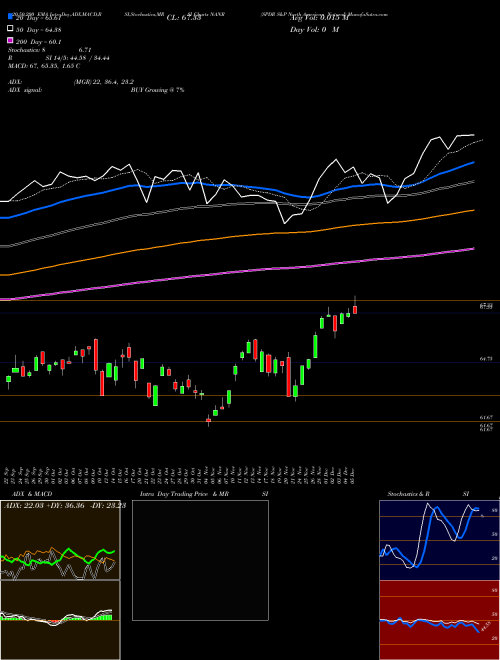Click the 64.73 price axis label
The width and height of the screenshot is (500, 660).
(x=486, y=359)
